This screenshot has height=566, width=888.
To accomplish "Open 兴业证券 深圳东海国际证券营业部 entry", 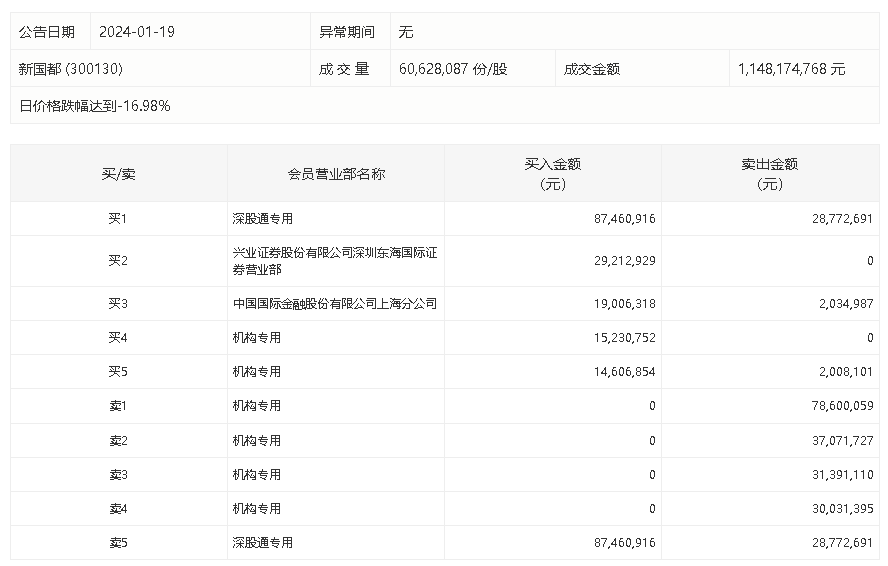I will coord(335,261).
